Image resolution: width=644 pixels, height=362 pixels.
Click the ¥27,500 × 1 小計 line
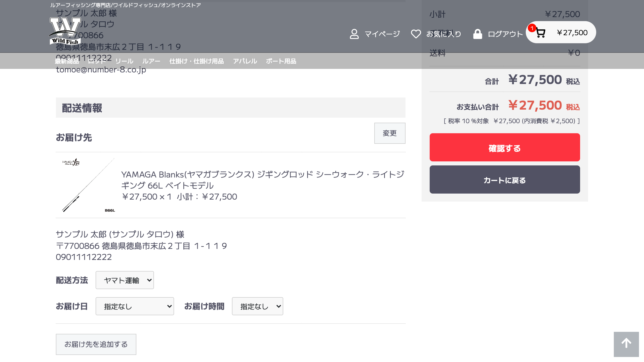tap(179, 197)
